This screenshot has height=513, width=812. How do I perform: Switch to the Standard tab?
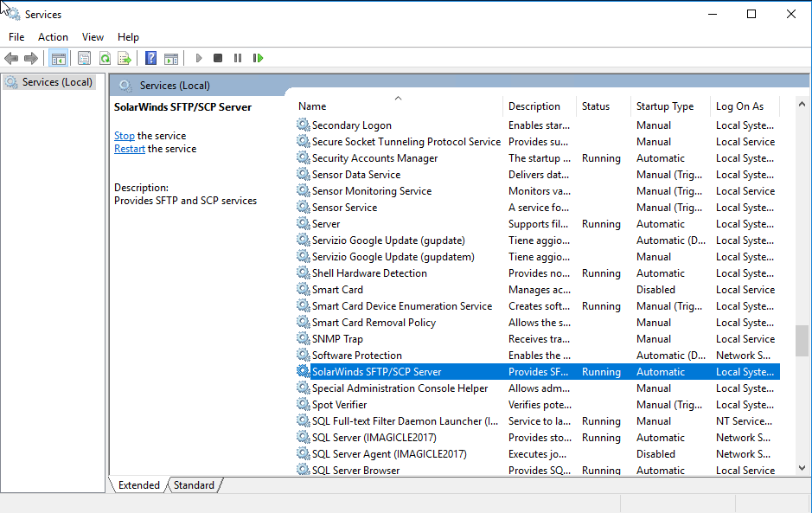tap(194, 485)
